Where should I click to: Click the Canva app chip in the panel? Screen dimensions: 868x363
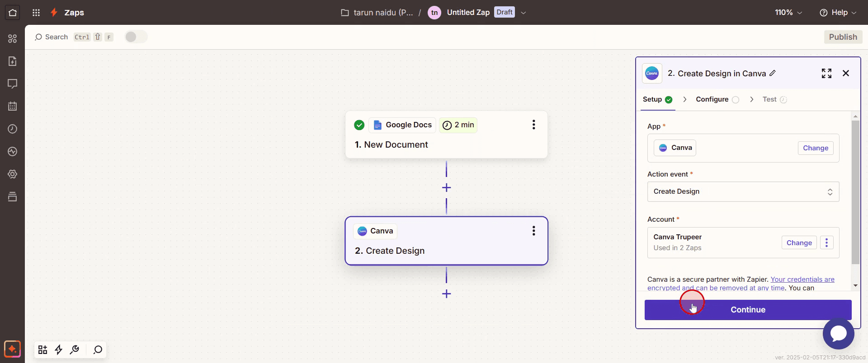pos(675,148)
